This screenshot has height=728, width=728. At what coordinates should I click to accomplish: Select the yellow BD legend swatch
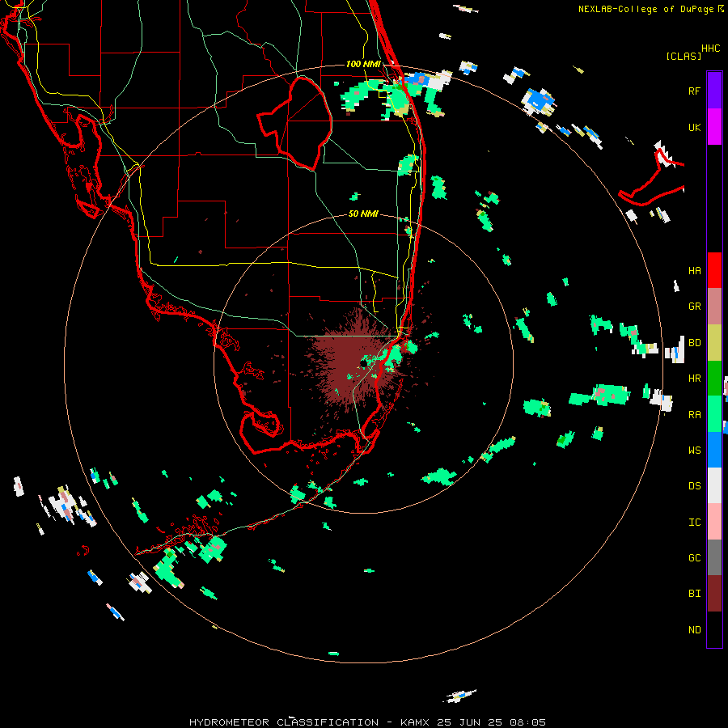click(714, 343)
